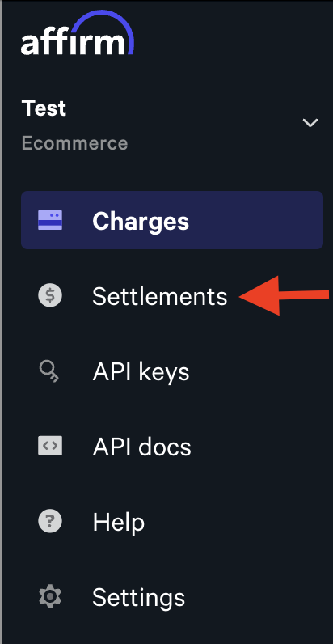This screenshot has width=333, height=644.
Task: Open the Settings gear icon
Action: (x=50, y=597)
